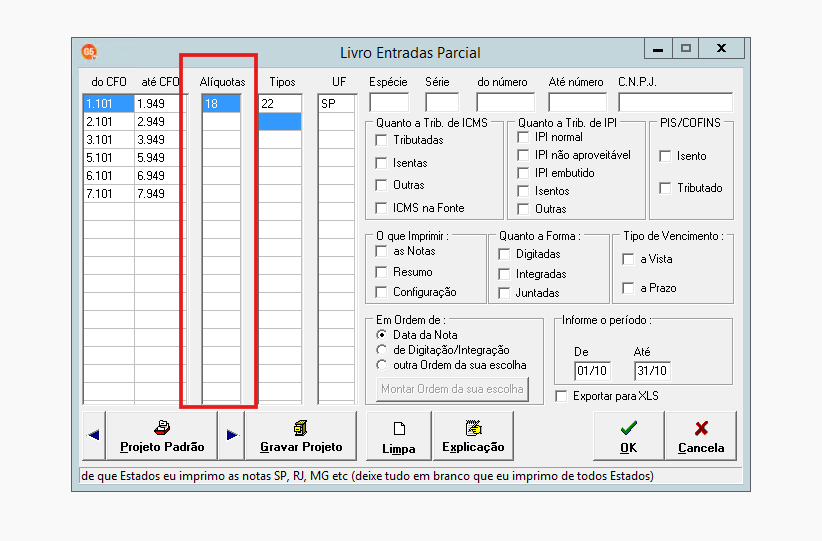Check Isentos under Trib. de IPI
The height and width of the screenshot is (541, 822).
click(x=523, y=191)
